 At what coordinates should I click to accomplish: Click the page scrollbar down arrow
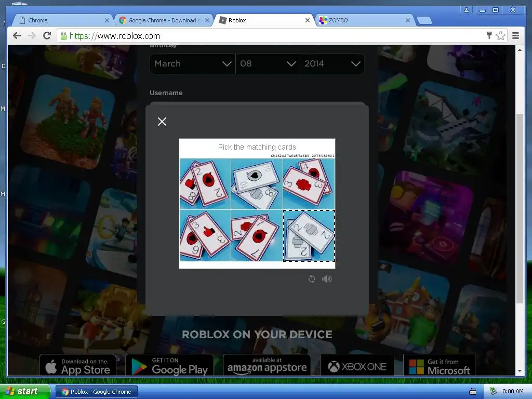tap(520, 371)
